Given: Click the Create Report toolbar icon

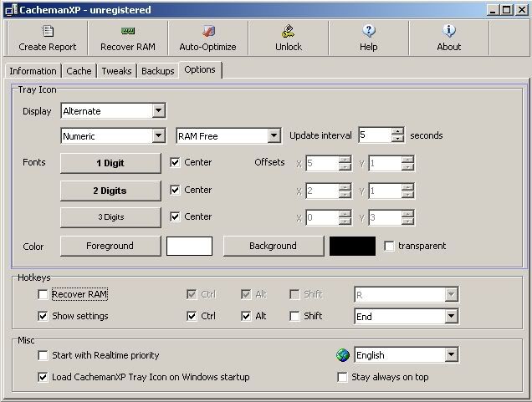Looking at the screenshot, I should tap(48, 32).
